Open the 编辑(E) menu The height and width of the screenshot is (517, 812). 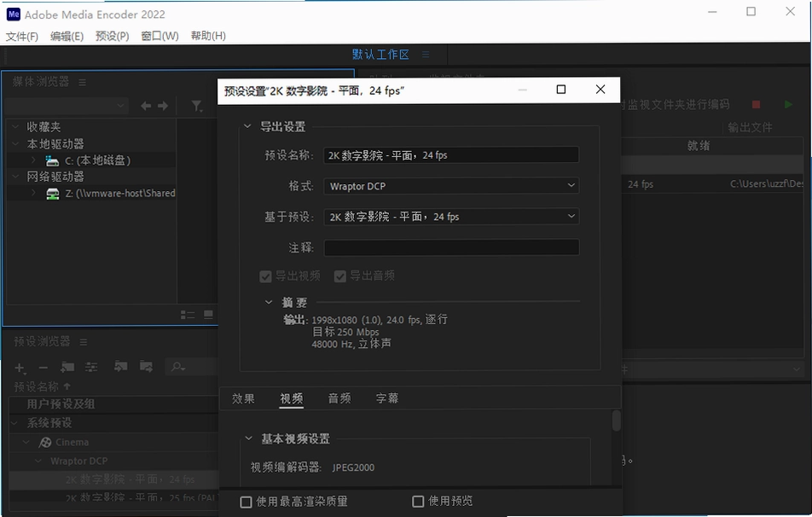click(67, 36)
